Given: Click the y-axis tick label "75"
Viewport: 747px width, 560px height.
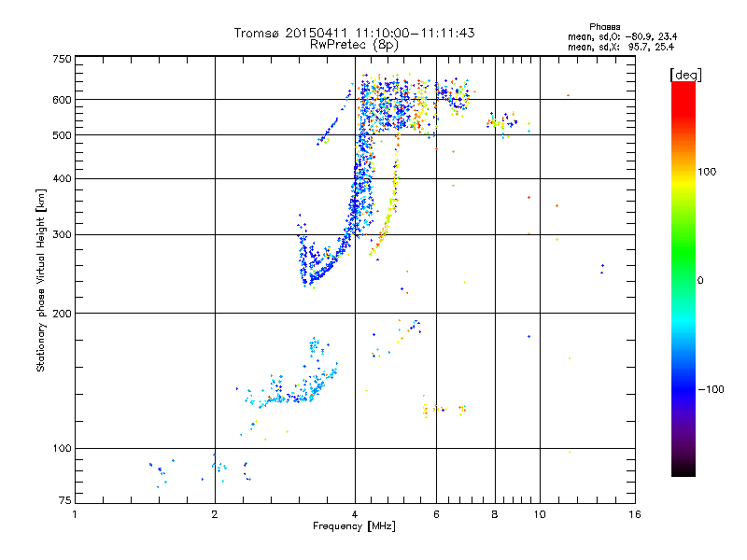Looking at the screenshot, I should pos(65,500).
